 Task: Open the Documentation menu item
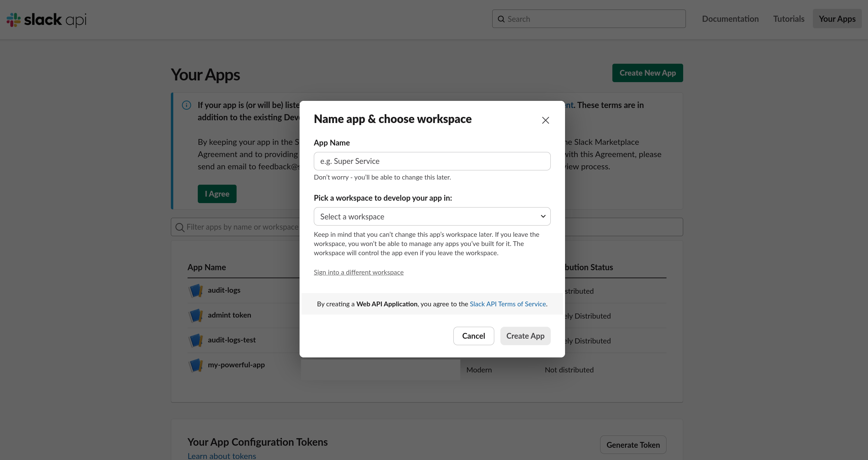click(730, 19)
